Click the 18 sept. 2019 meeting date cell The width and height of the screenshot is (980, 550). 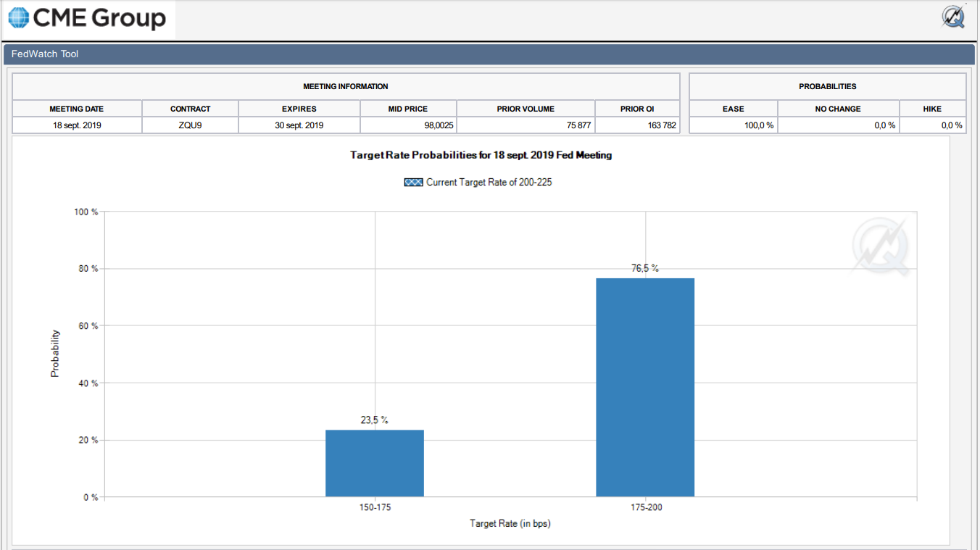point(77,125)
